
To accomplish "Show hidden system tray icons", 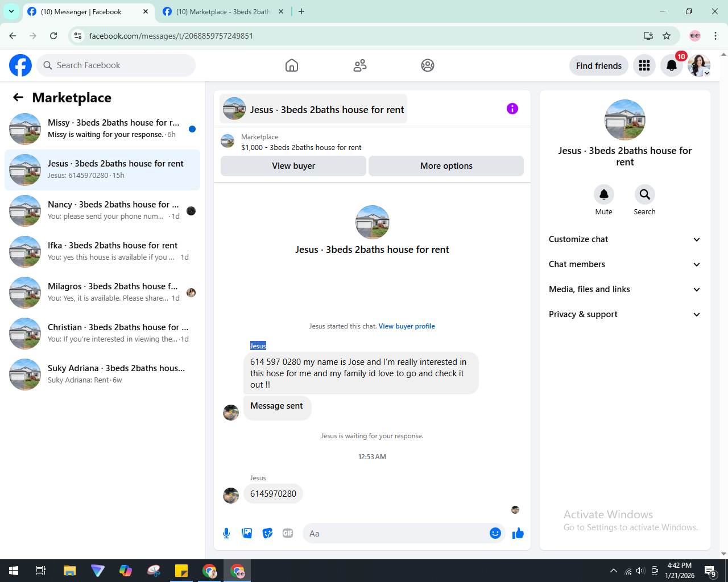I will (613, 571).
